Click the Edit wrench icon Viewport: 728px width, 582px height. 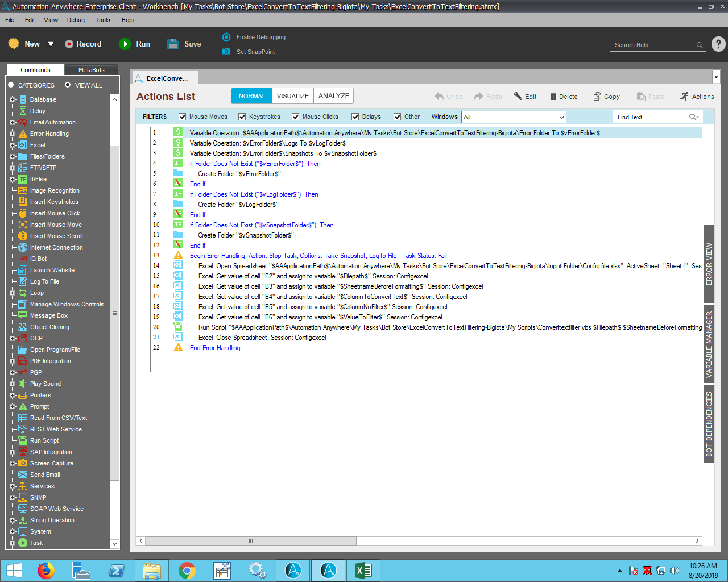coord(518,97)
